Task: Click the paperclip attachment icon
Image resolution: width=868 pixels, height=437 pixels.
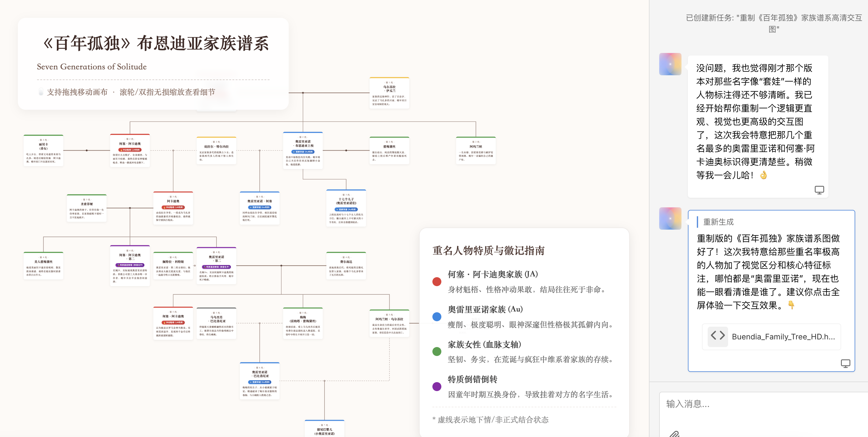Action: click(674, 433)
